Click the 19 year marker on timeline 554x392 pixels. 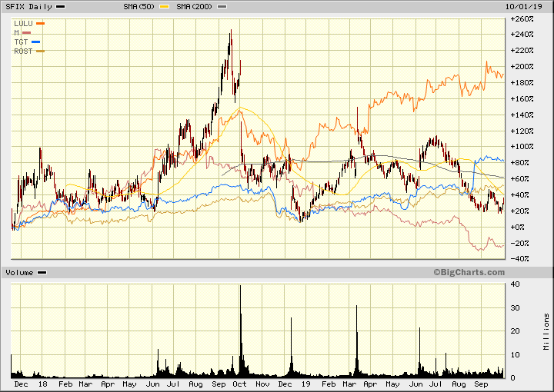306,384
